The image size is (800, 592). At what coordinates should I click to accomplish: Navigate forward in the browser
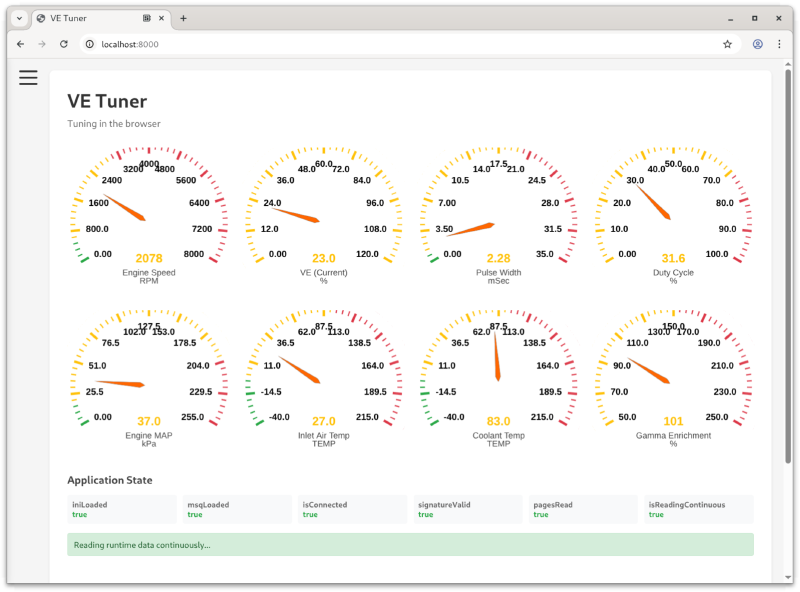point(41,44)
